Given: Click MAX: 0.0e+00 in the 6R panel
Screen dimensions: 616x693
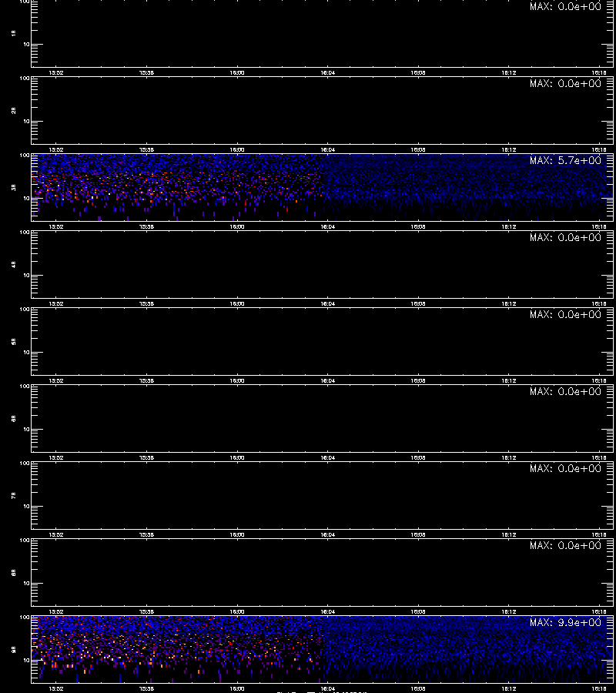Looking at the screenshot, I should 565,391.
